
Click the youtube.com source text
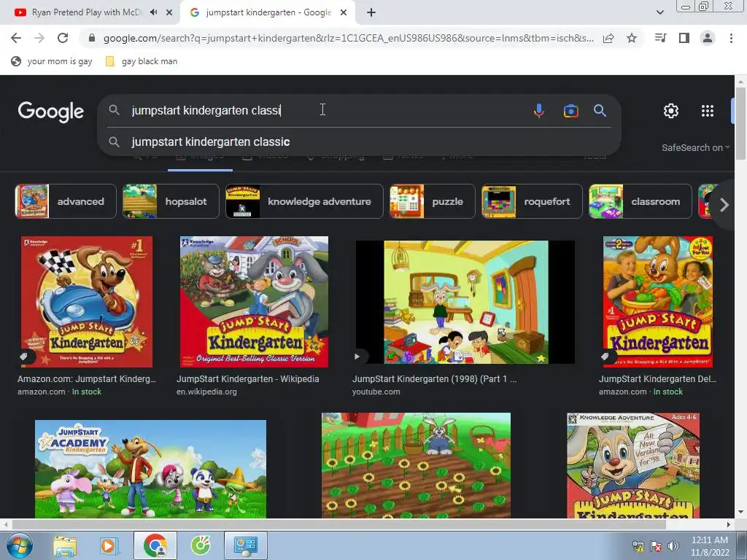click(x=376, y=392)
